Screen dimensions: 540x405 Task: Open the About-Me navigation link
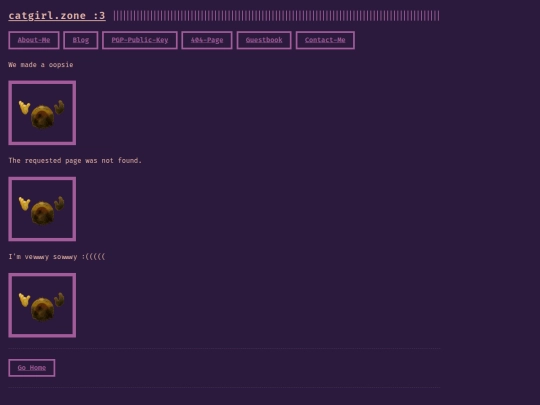pos(34,40)
